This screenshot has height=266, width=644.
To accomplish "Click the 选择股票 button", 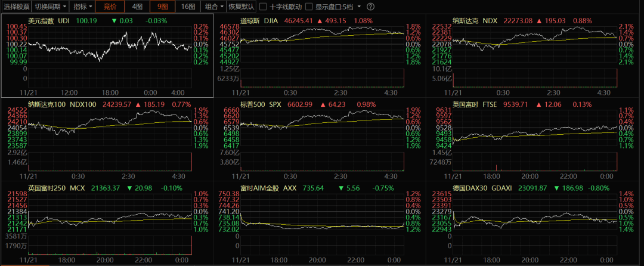I will point(17,7).
